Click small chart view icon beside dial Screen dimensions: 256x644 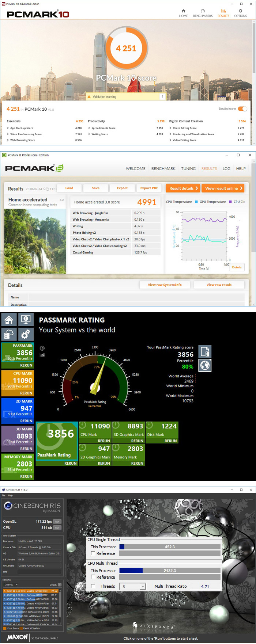(x=42, y=355)
